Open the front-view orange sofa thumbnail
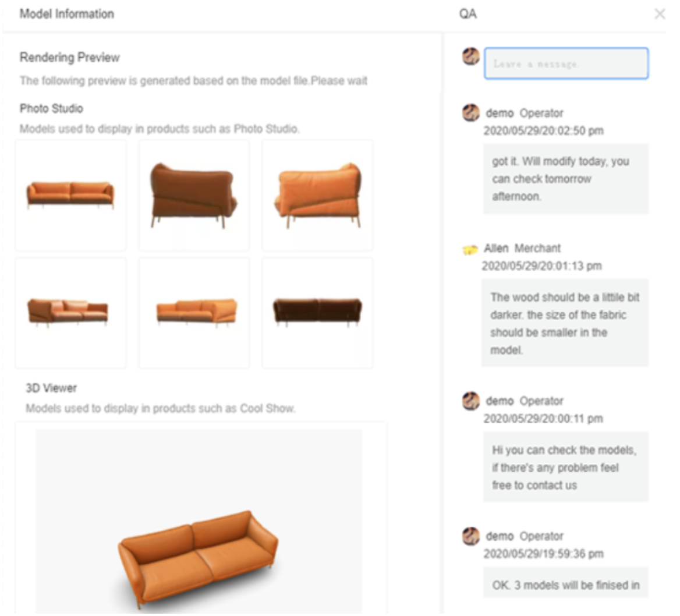680x616 pixels. pos(70,195)
